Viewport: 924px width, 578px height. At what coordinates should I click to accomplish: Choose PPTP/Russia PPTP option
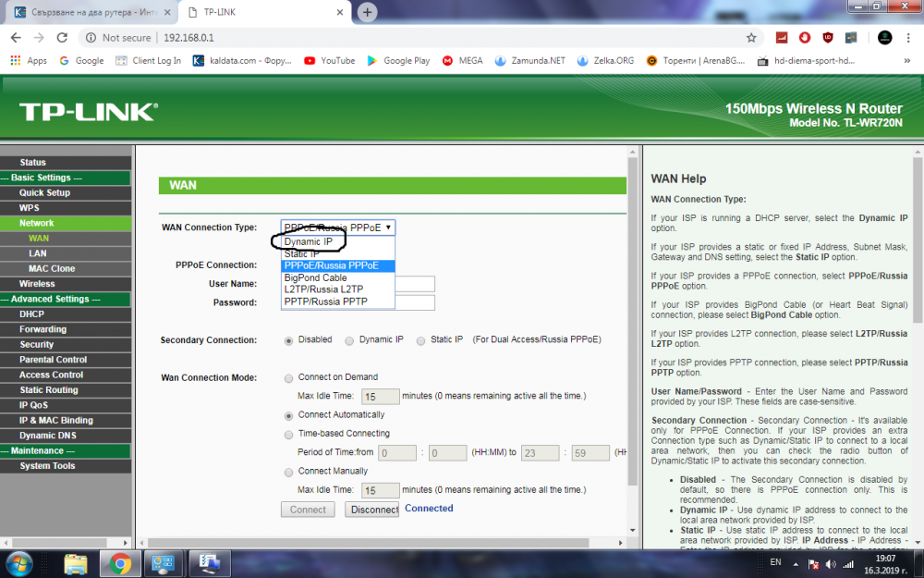[337, 301]
